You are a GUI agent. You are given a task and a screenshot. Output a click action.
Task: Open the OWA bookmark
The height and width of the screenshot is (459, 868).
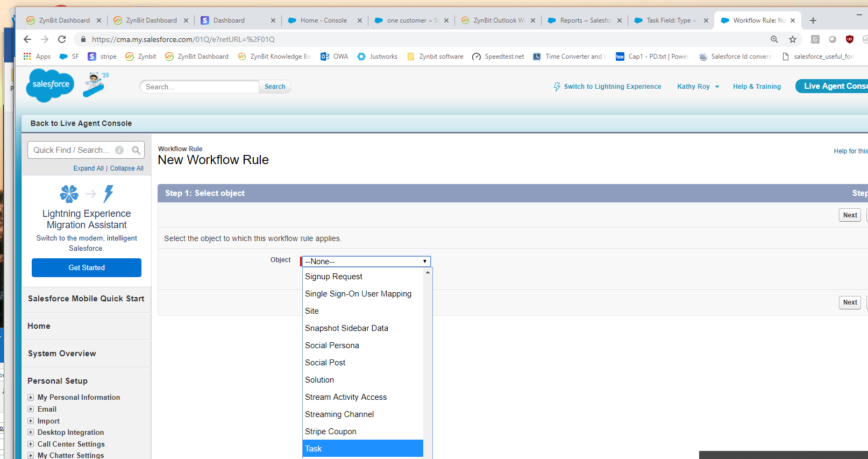click(334, 57)
